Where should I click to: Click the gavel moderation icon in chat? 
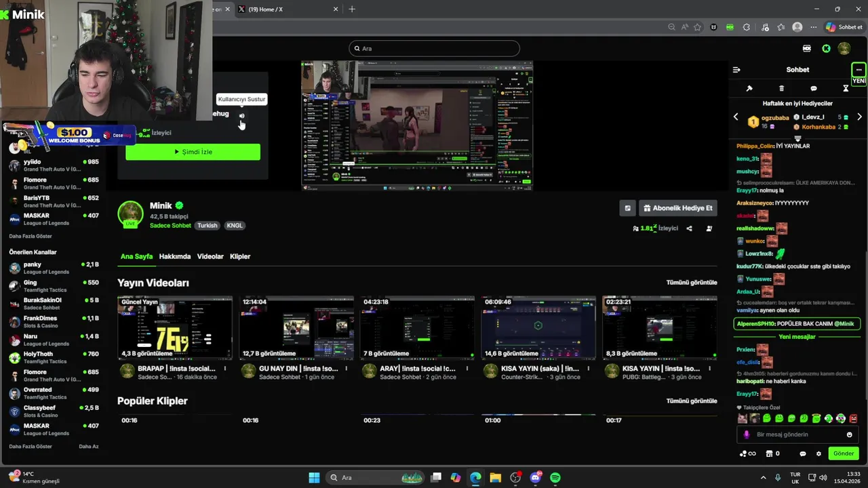749,89
